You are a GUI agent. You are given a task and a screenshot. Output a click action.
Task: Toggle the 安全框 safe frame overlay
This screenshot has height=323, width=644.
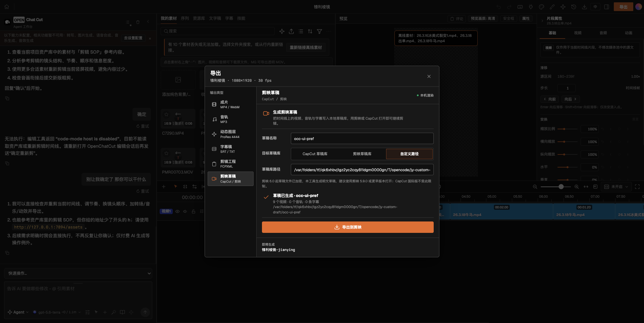pyautogui.click(x=508, y=19)
